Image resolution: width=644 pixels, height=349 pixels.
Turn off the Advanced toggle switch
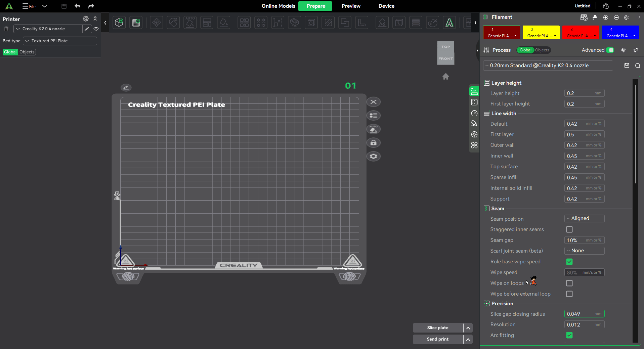tap(610, 50)
